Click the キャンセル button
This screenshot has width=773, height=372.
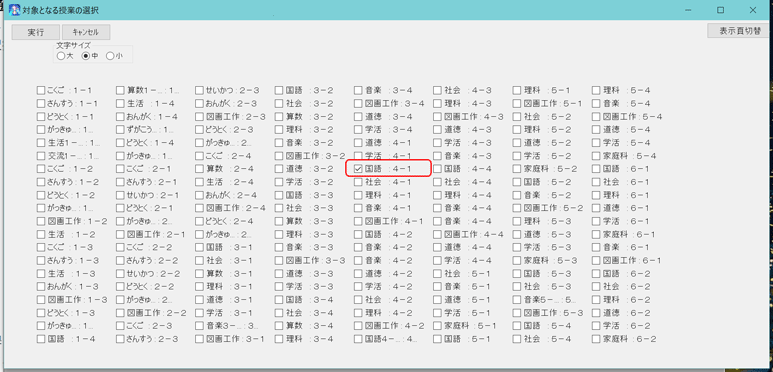(86, 33)
